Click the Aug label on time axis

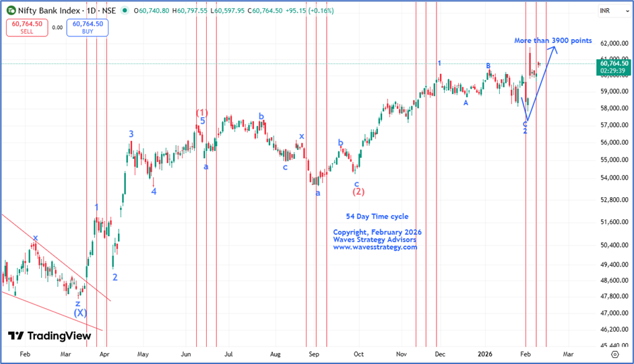tap(276, 355)
